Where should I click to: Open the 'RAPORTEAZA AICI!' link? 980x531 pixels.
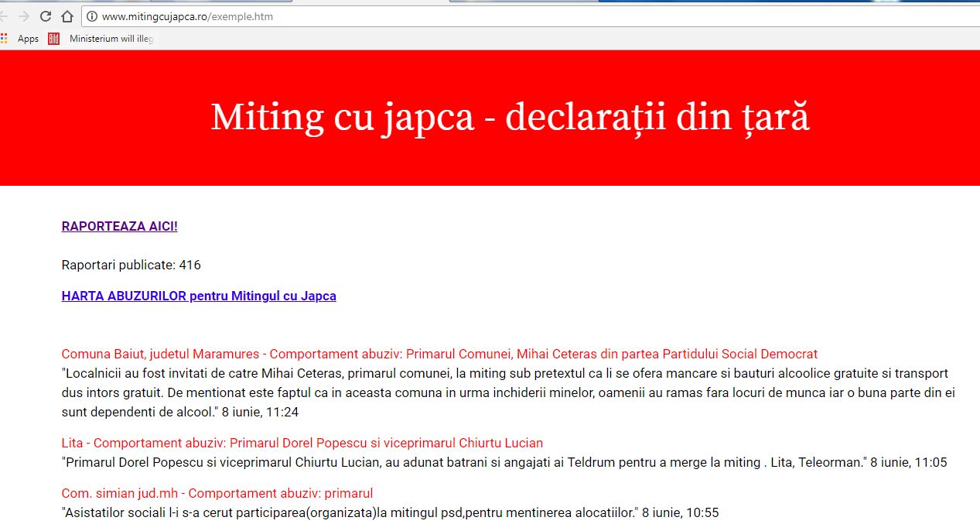click(119, 227)
